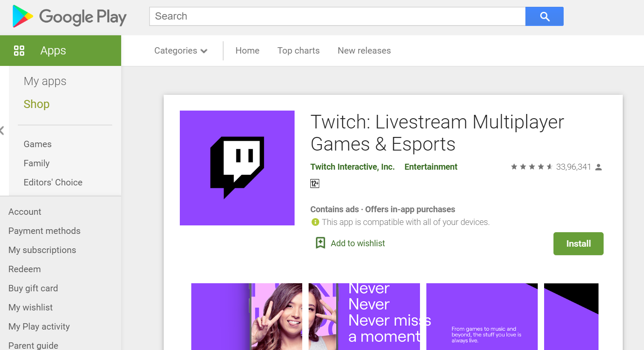The height and width of the screenshot is (350, 644).
Task: Open My Play activity link
Action: [x=39, y=327]
